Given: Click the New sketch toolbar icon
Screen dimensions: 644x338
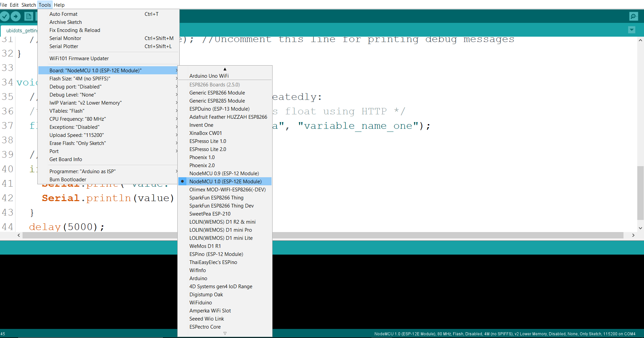Looking at the screenshot, I should point(29,16).
